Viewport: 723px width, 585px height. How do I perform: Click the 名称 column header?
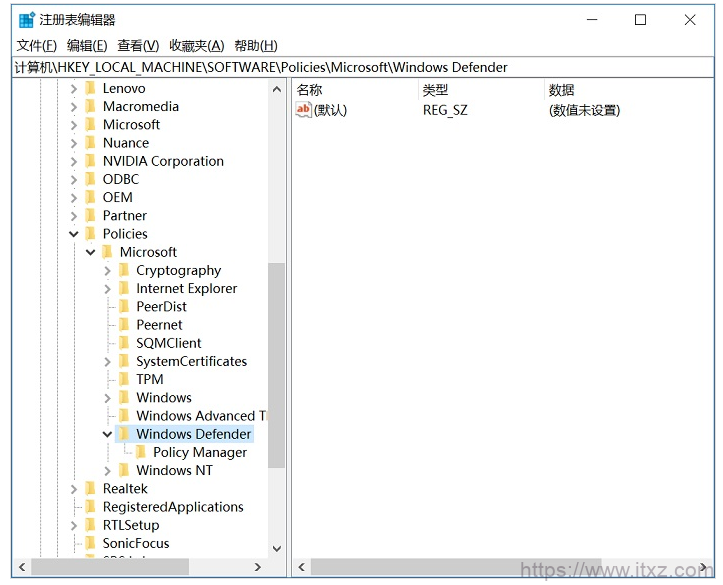(x=355, y=90)
